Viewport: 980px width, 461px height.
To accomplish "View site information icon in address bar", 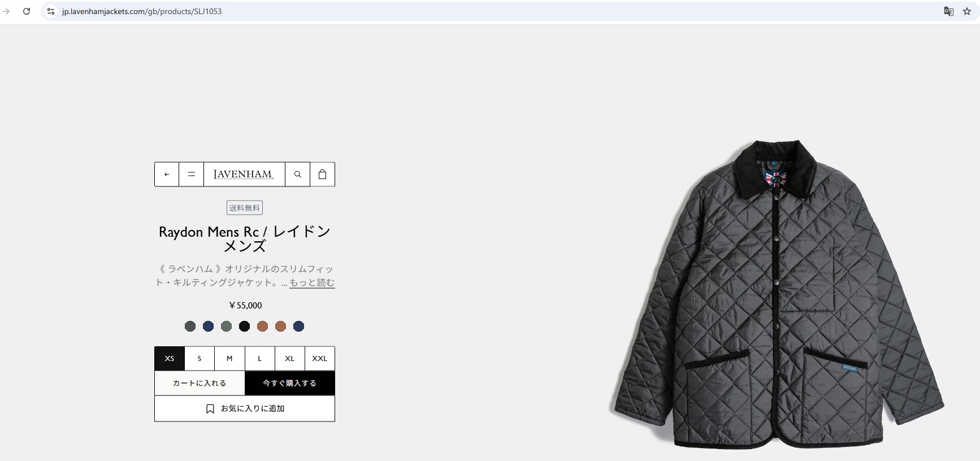I will click(x=51, y=11).
